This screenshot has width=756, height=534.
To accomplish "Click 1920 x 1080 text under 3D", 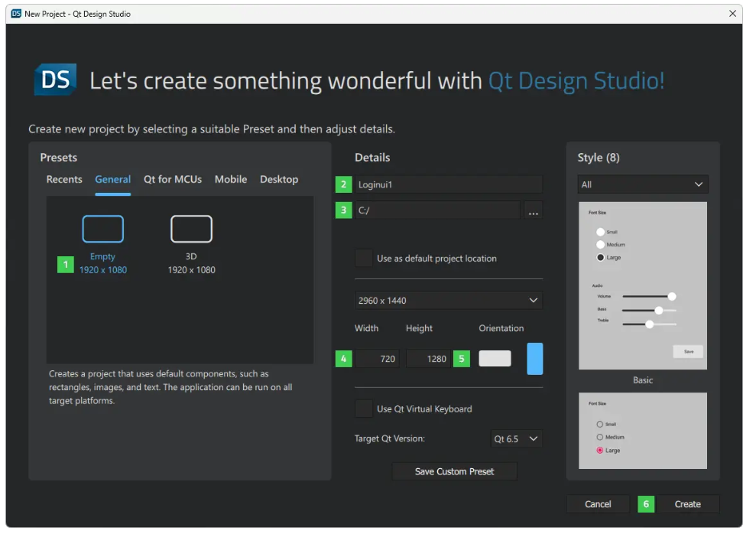I will (x=191, y=270).
